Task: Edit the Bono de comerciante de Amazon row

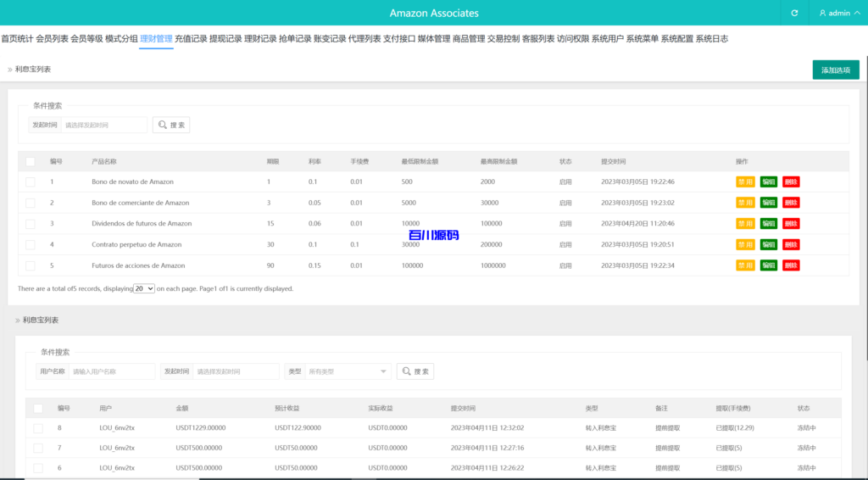Action: (x=768, y=203)
